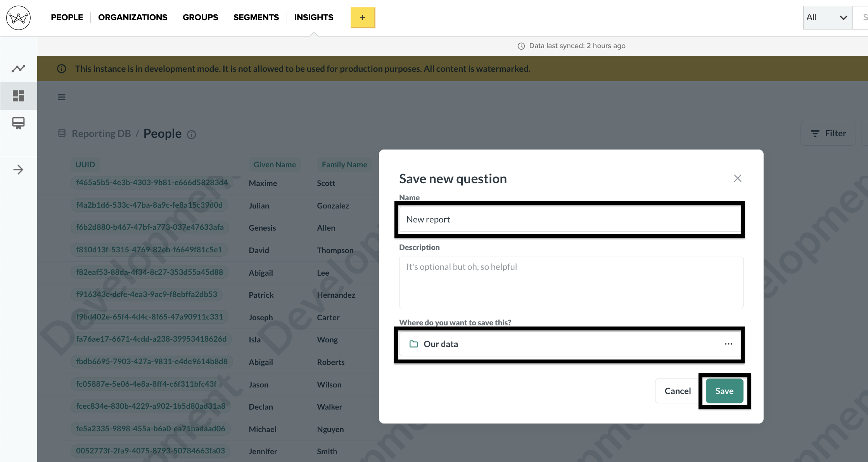
Task: Click the given name Joseph
Action: pyautogui.click(x=261, y=318)
